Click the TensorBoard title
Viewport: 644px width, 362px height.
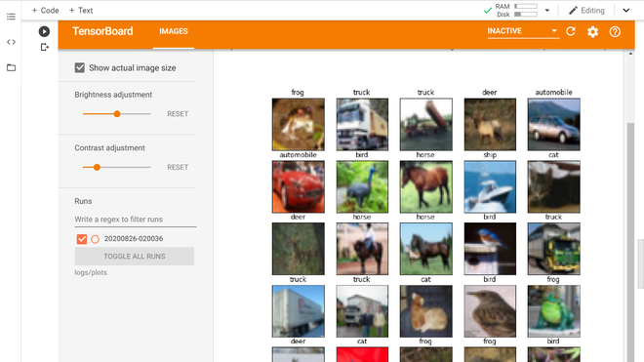pyautogui.click(x=102, y=31)
